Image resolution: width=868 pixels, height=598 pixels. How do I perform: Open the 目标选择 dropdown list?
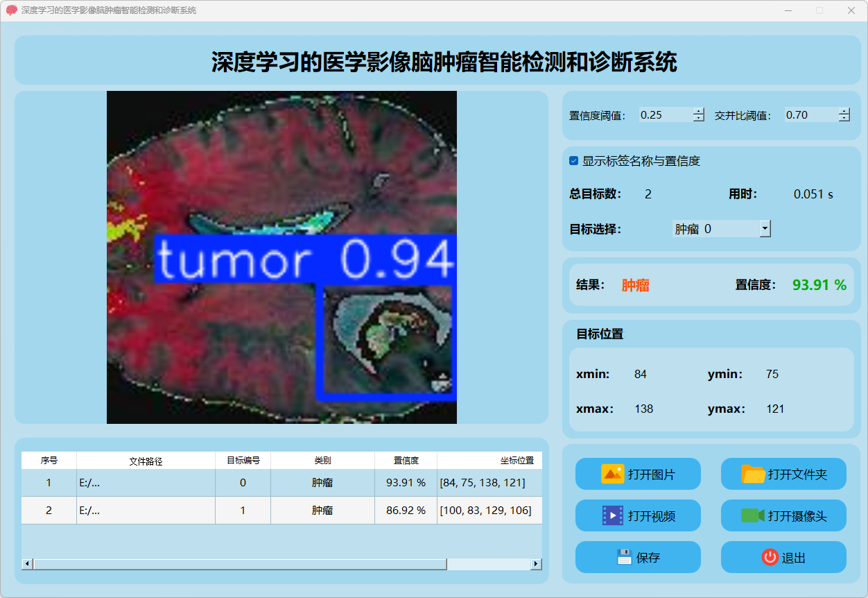[x=765, y=228]
